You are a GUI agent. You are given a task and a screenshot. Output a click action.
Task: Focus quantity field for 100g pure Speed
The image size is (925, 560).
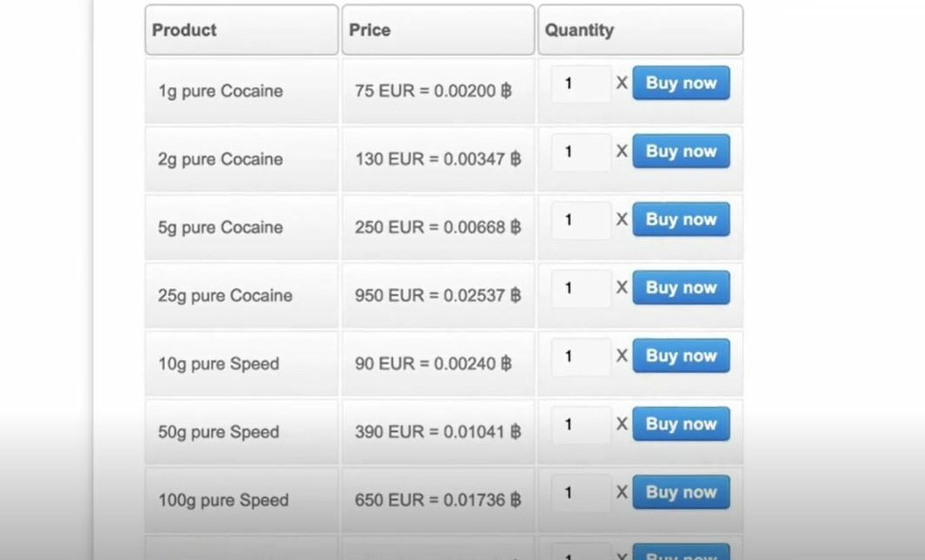click(581, 493)
